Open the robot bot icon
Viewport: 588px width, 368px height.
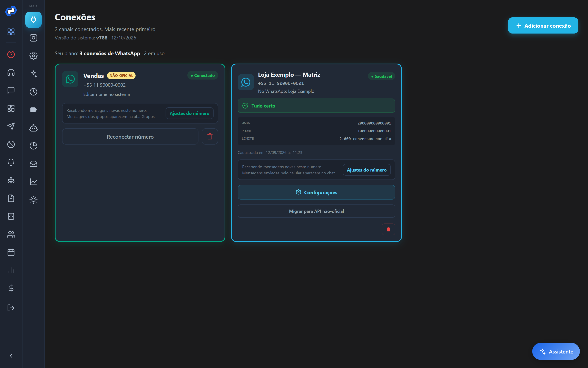point(33,128)
